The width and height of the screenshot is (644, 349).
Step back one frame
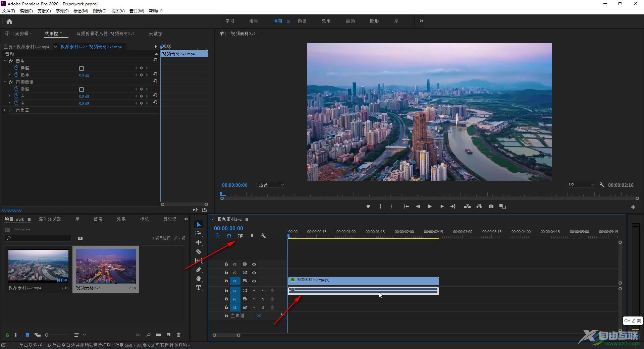coord(418,207)
